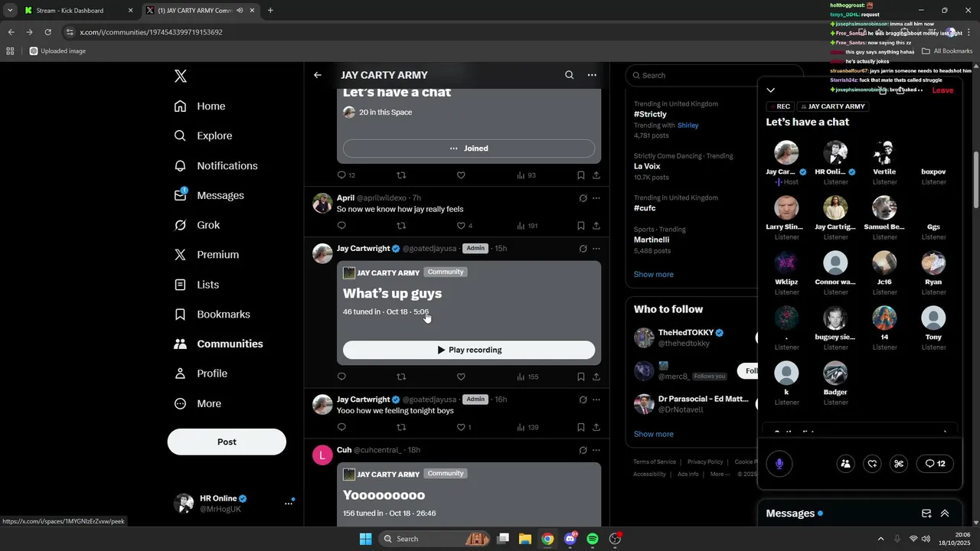Like the What's up guys post

tap(461, 377)
